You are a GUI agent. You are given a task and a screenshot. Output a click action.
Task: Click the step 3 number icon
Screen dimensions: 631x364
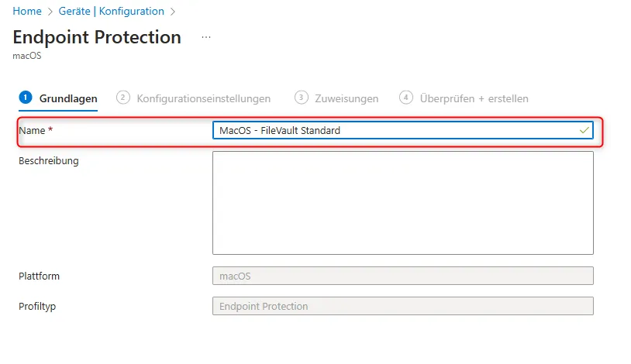[x=301, y=98]
